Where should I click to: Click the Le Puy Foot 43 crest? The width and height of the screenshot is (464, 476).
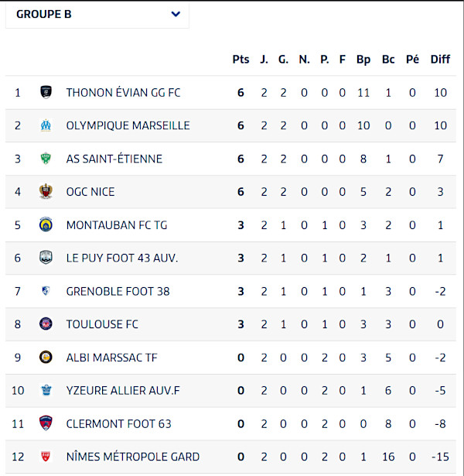pyautogui.click(x=46, y=258)
